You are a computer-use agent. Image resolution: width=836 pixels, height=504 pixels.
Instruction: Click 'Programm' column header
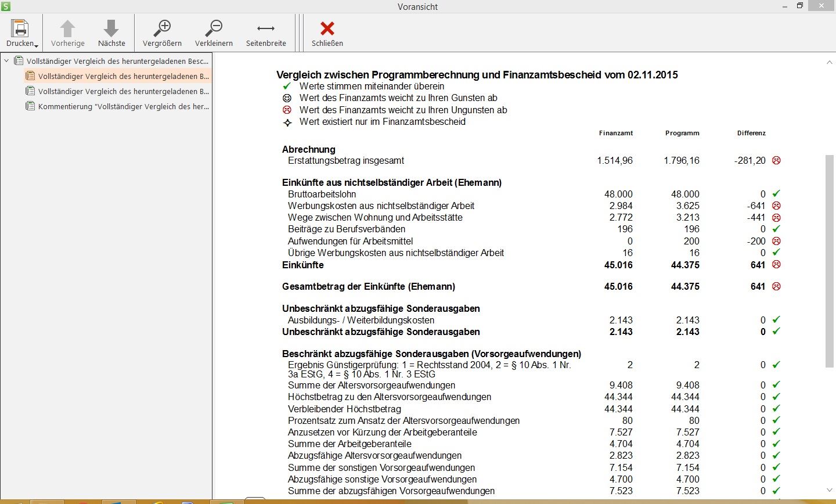(682, 133)
